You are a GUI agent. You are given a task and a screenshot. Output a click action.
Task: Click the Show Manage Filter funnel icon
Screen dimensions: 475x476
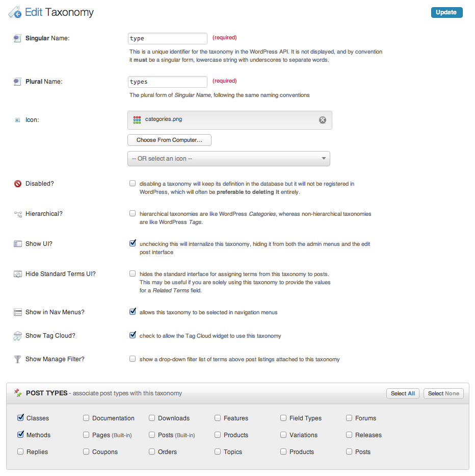[18, 359]
